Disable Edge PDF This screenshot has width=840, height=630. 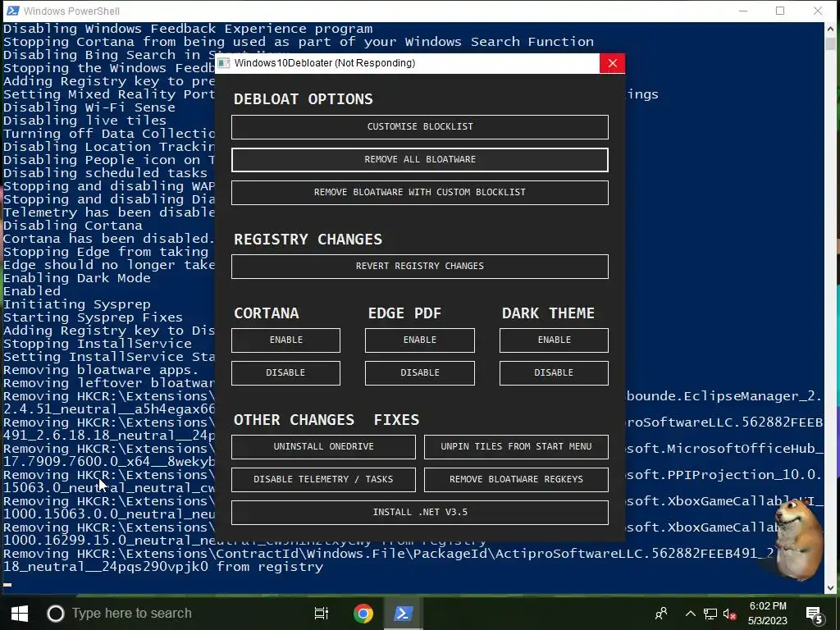click(x=419, y=373)
